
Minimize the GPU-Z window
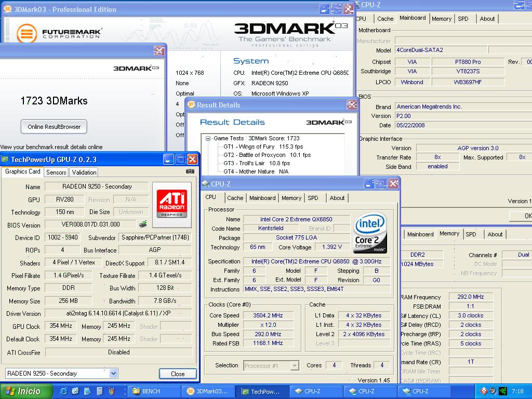[x=169, y=159]
